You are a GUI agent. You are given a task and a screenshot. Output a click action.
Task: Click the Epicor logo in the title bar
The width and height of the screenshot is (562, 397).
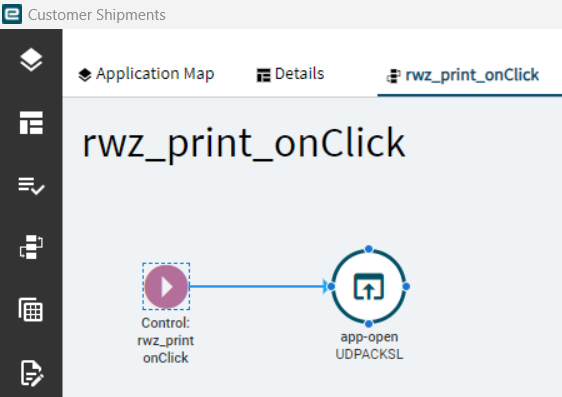12,14
